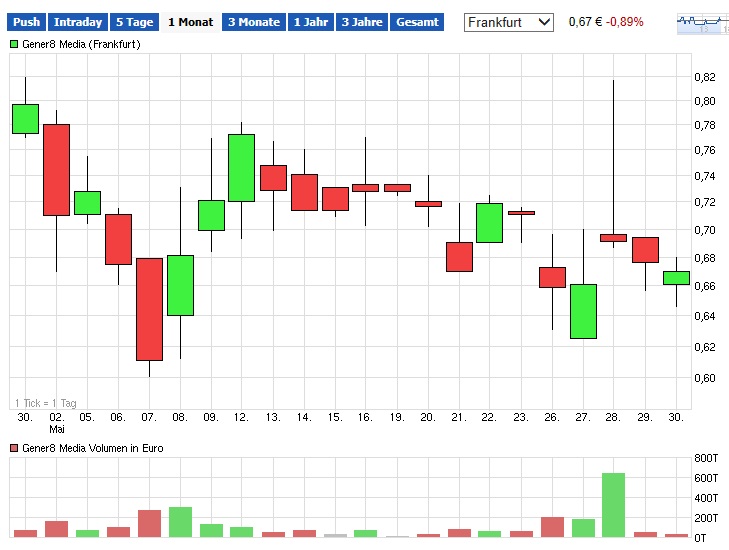Click the 0,67 € current price
The image size is (729, 550).
coord(585,22)
